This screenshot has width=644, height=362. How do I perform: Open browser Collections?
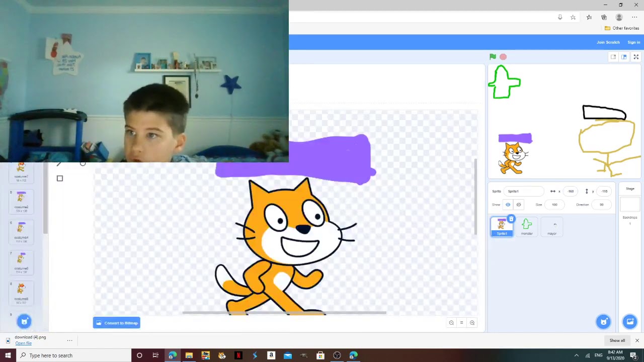pyautogui.click(x=604, y=17)
